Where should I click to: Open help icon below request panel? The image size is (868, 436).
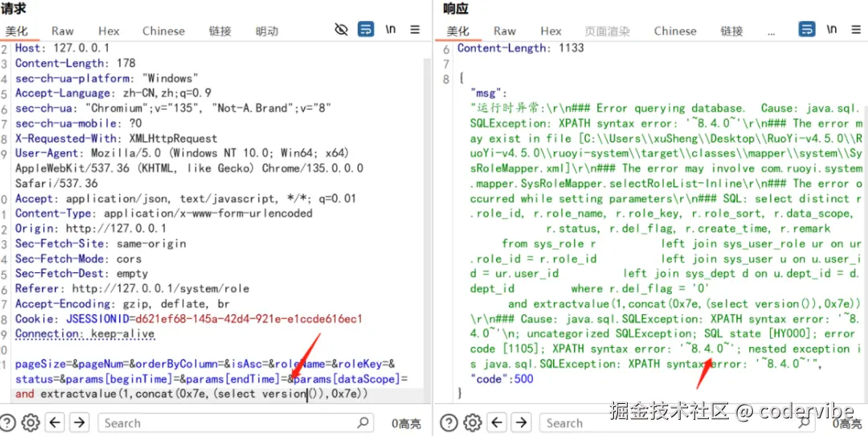8,423
